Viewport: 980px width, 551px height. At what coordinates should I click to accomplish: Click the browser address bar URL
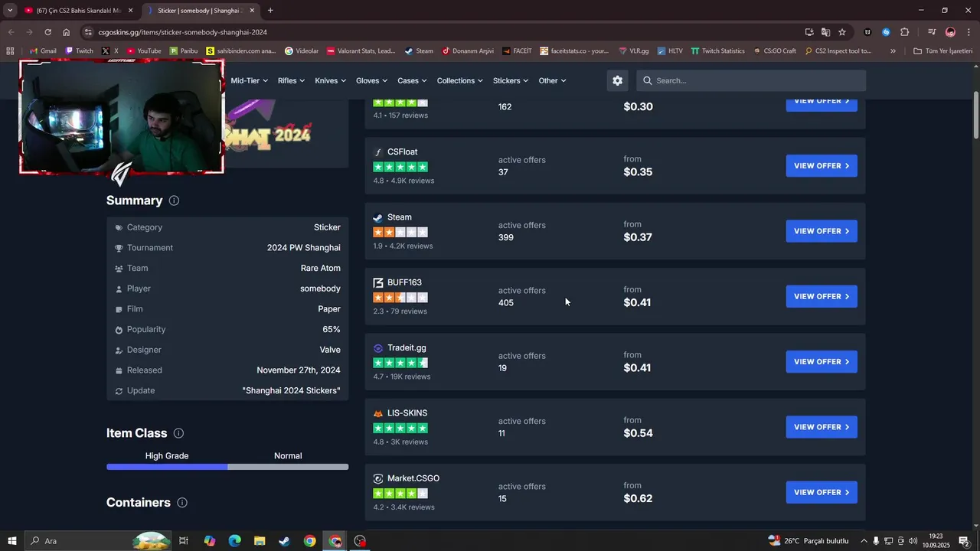coord(182,32)
